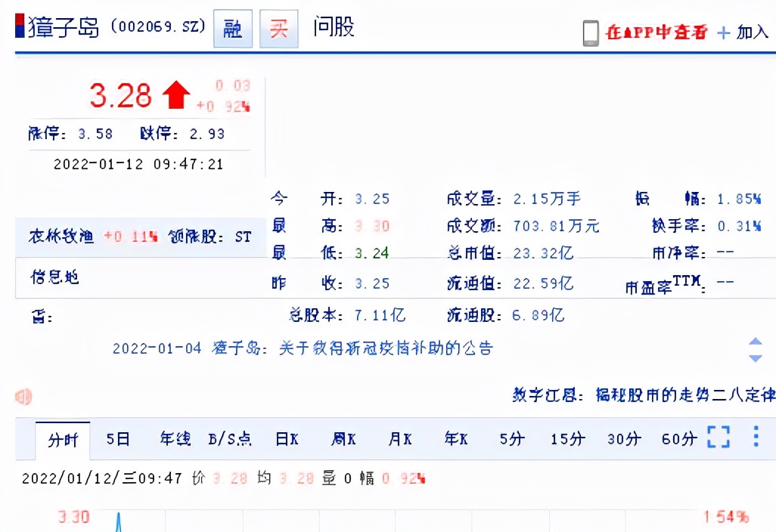Image resolution: width=776 pixels, height=532 pixels.
Task: Switch to the 15分 chart tab
Action: coord(568,439)
